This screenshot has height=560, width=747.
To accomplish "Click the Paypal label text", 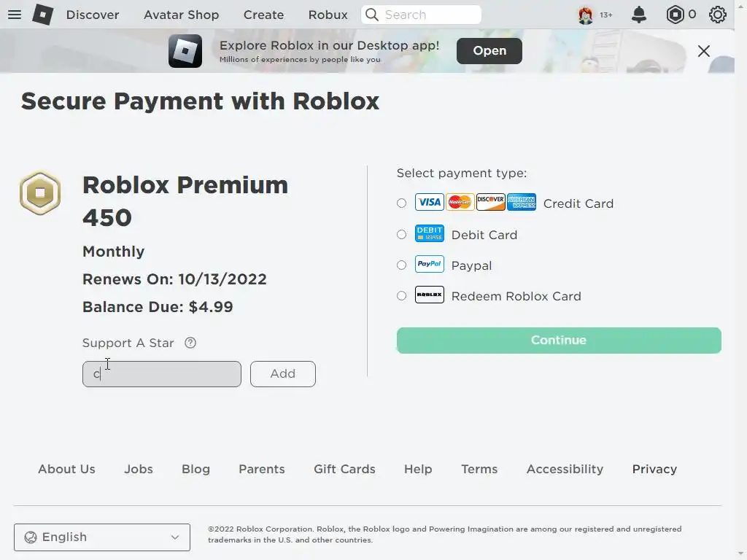I will click(472, 265).
